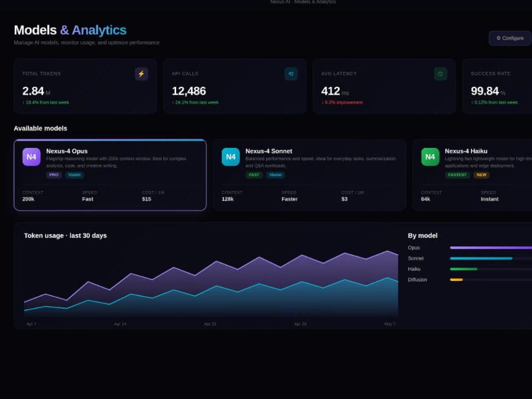Click the Diffusion usage bar in By model
Screen dimensions: 532x399
(456, 280)
